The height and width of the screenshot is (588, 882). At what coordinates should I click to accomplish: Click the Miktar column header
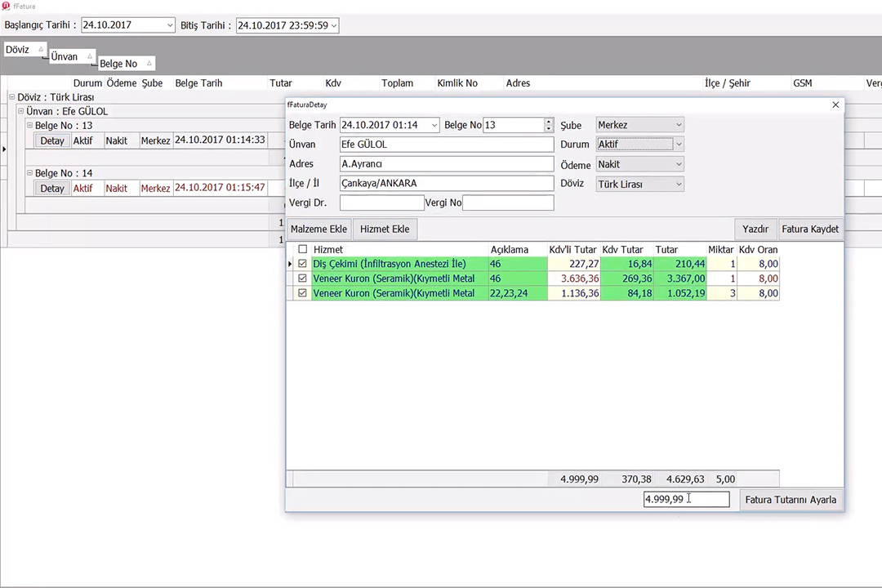click(x=721, y=249)
